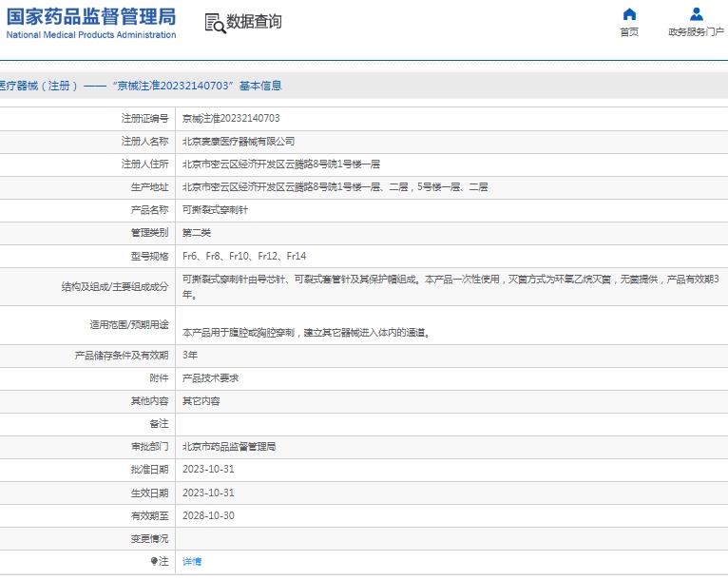This screenshot has height=580, width=728.
Task: Click the 政务服务门户 label text
Action: [696, 31]
